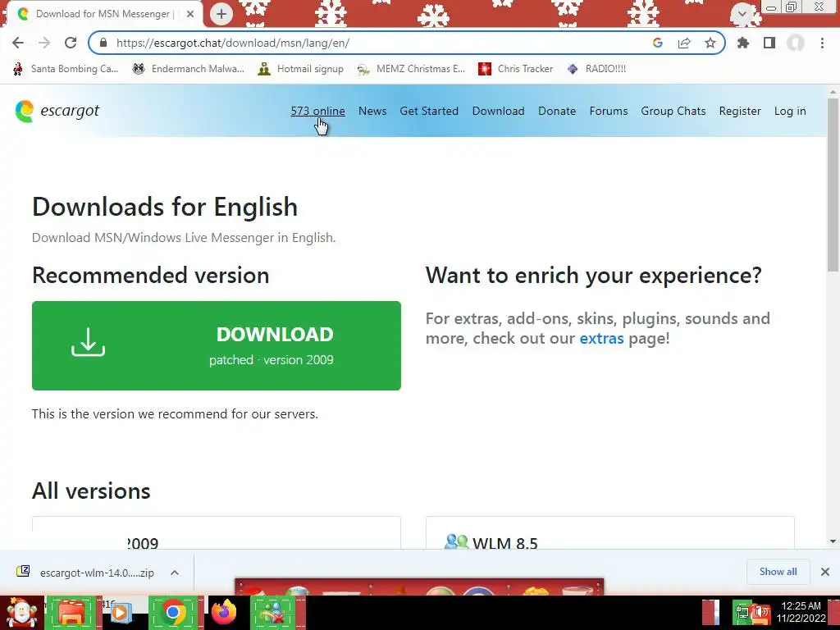Click the green DOWNLOAD patched version 2009 button
This screenshot has height=630, width=840.
click(217, 345)
